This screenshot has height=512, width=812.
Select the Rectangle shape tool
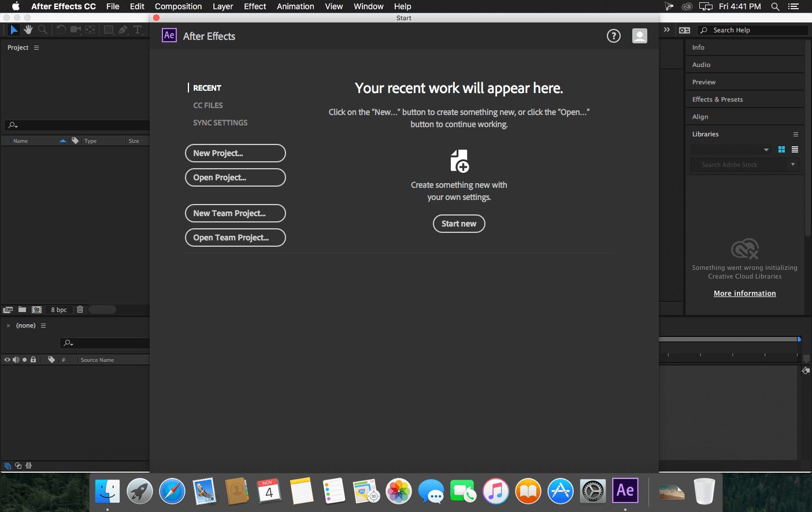(108, 29)
